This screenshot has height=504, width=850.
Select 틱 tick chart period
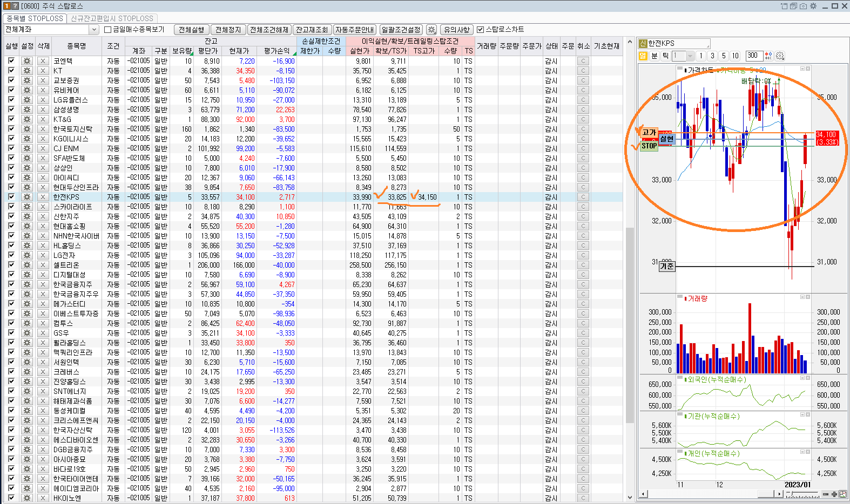point(665,56)
